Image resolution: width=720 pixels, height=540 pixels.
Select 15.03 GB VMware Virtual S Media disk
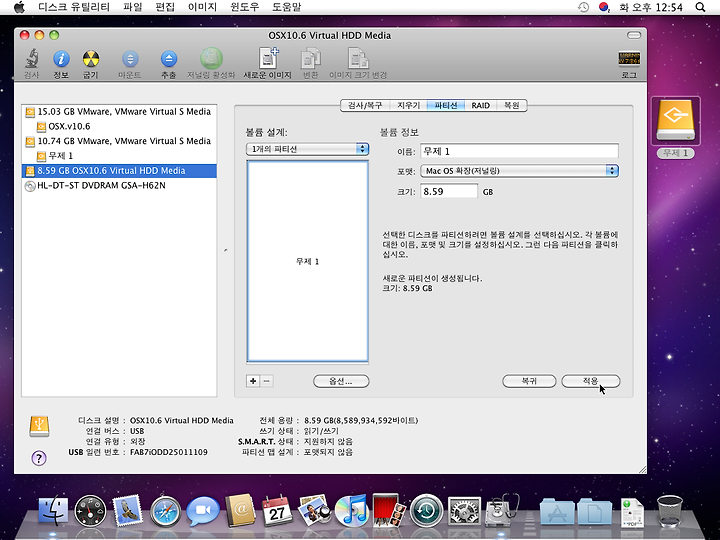pos(119,112)
